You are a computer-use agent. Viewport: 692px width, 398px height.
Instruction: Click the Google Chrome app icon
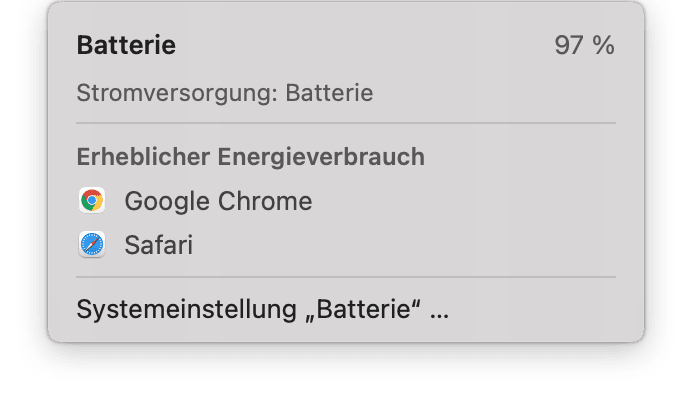92,200
